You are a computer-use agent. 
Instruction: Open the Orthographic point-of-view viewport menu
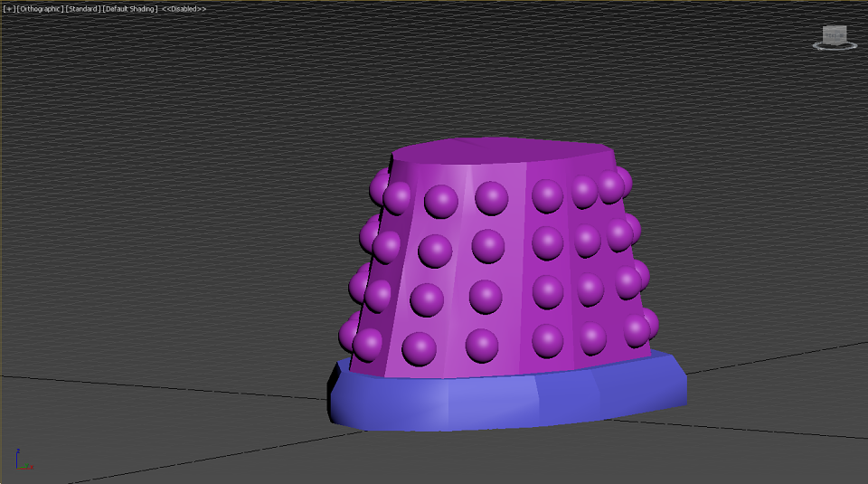click(41, 9)
